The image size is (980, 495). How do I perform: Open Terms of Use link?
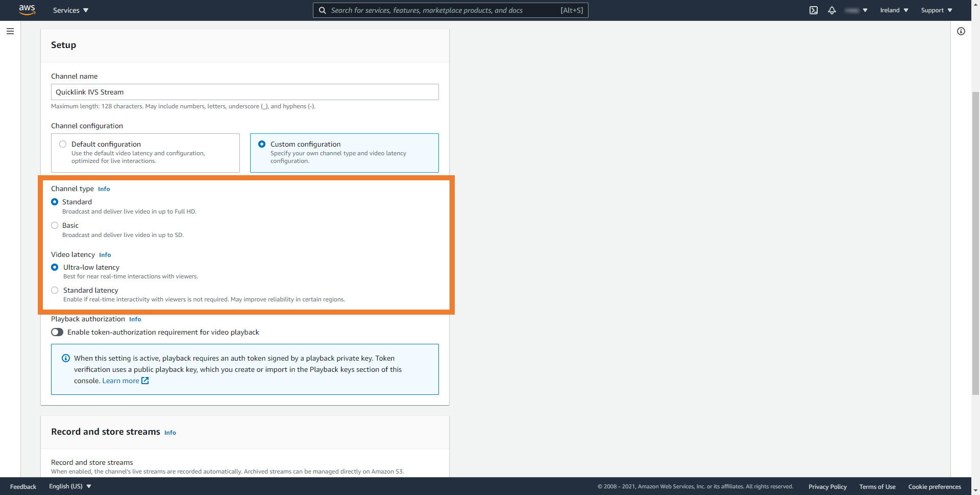(x=877, y=486)
